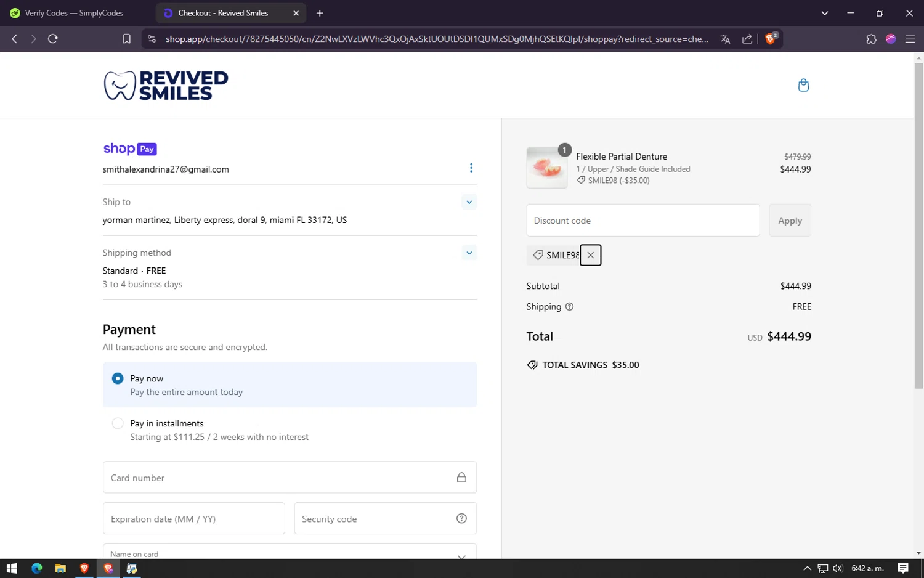Open the shopping bag cart icon
This screenshot has width=924, height=578.
tap(803, 85)
